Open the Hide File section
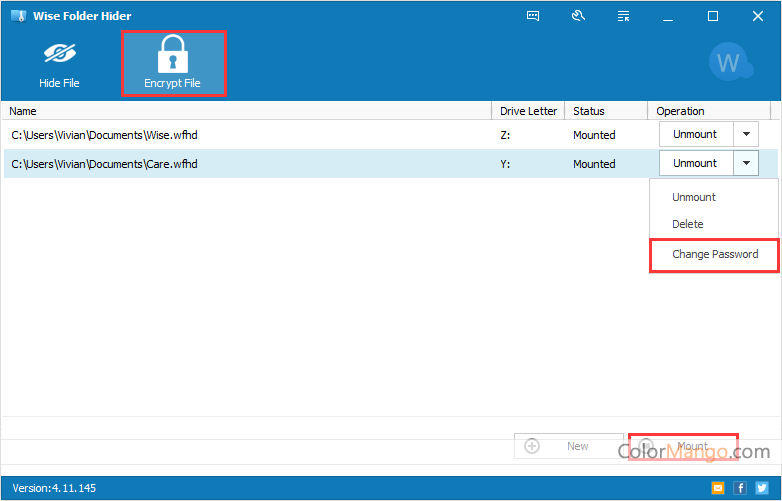782x501 pixels. tap(59, 65)
